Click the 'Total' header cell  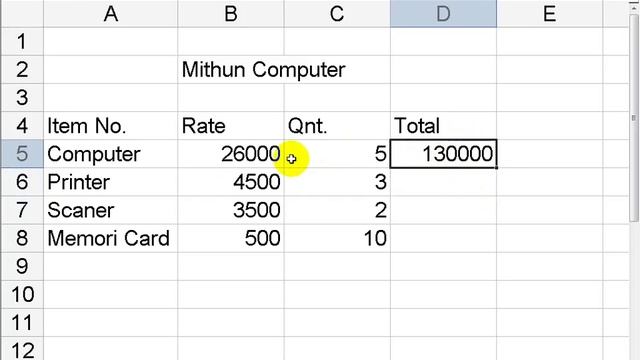tap(443, 126)
